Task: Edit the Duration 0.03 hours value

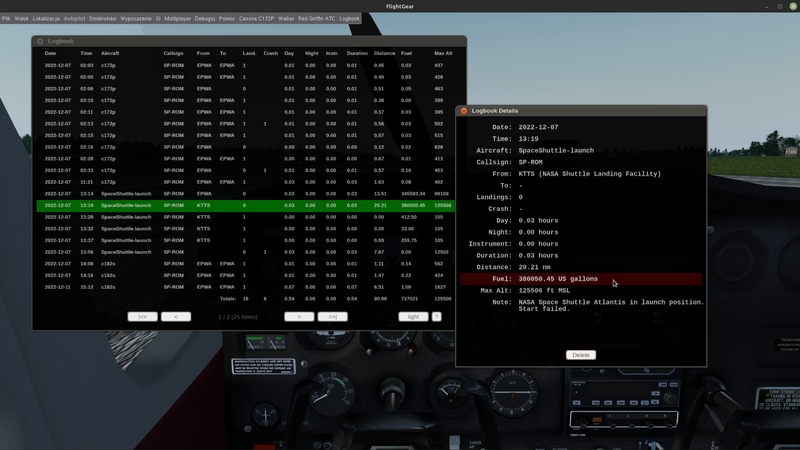Action: (x=538, y=256)
